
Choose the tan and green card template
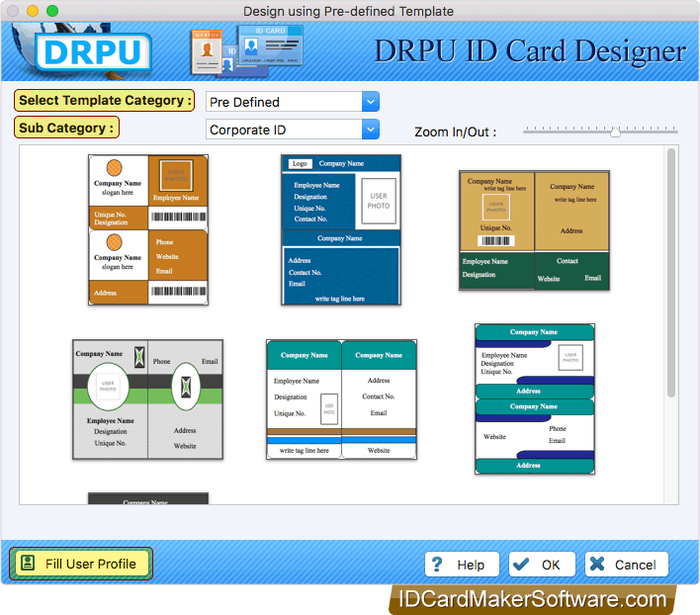pyautogui.click(x=534, y=230)
